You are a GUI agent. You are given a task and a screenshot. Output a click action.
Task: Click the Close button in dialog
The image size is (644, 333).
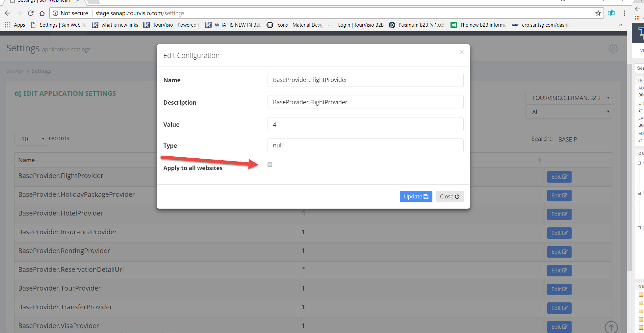(450, 196)
